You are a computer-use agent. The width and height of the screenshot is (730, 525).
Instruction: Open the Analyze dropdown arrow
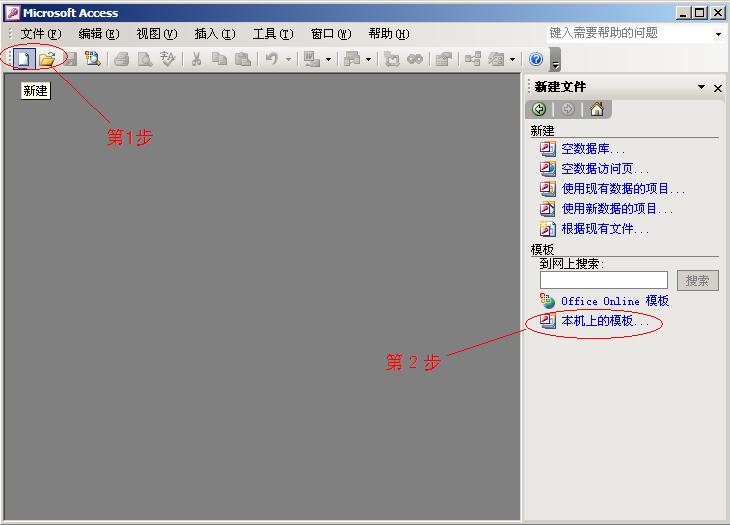point(368,59)
